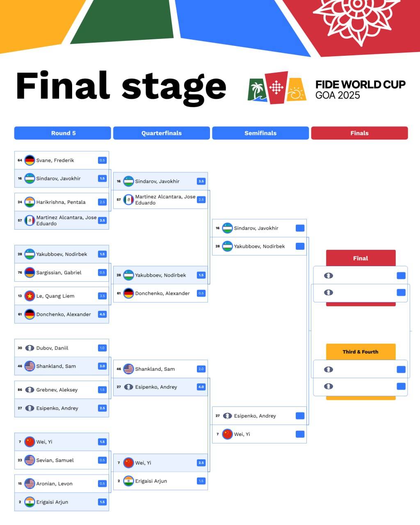Click the German flag beside Svane, Frederik

(x=30, y=160)
